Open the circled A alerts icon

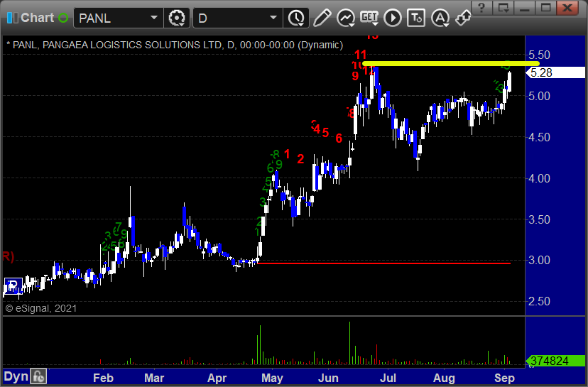440,18
